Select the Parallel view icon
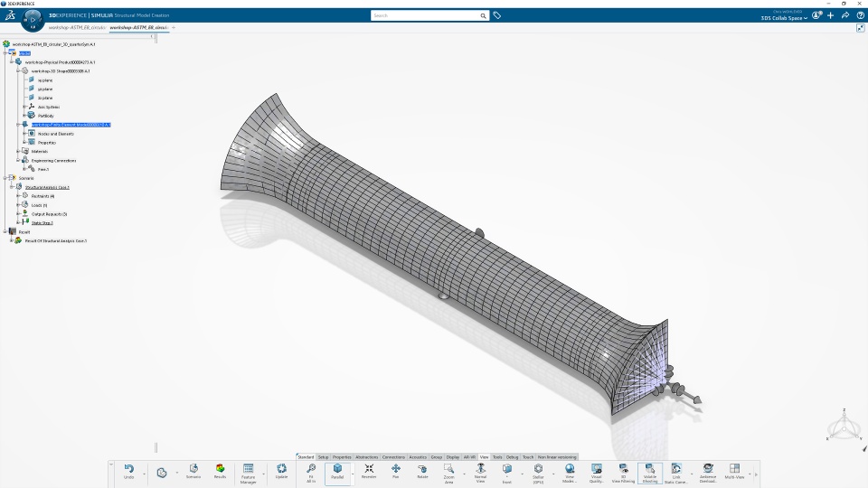 point(337,469)
